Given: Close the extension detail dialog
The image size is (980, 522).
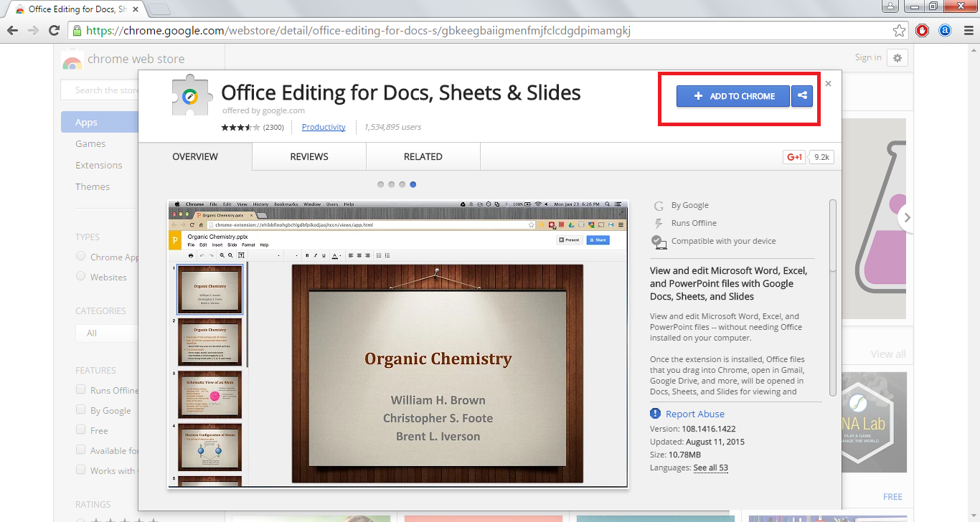Looking at the screenshot, I should pos(828,84).
